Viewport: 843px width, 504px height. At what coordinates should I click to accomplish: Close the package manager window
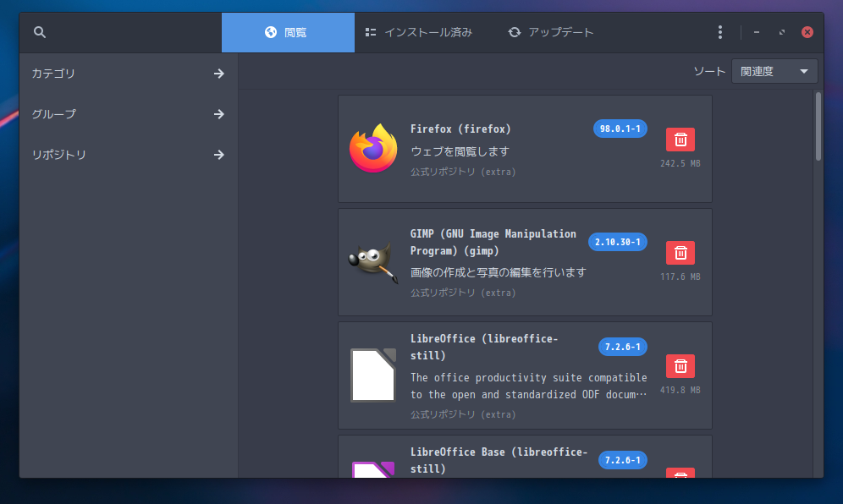coord(807,32)
